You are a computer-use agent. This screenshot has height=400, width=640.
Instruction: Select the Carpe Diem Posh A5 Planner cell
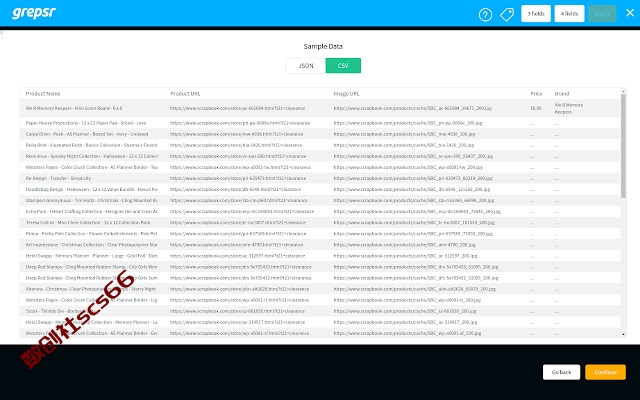(x=87, y=134)
